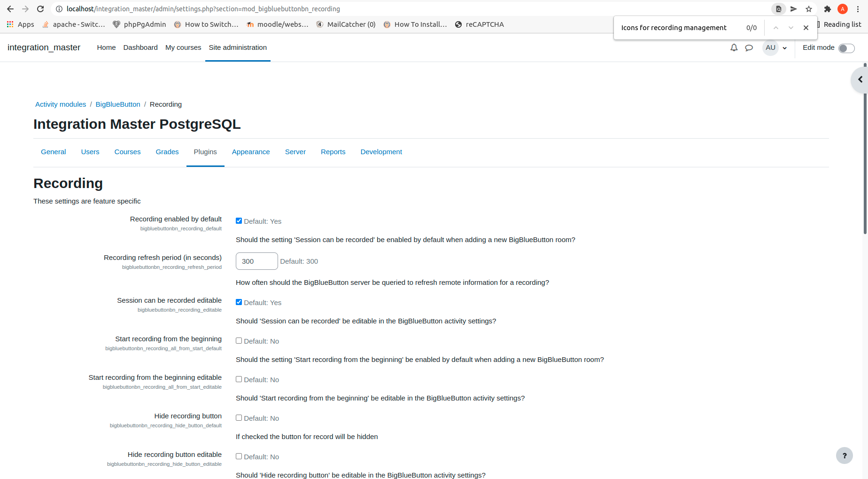The height and width of the screenshot is (479, 868).
Task: Open the messaging drawer speech bubble
Action: coord(749,47)
